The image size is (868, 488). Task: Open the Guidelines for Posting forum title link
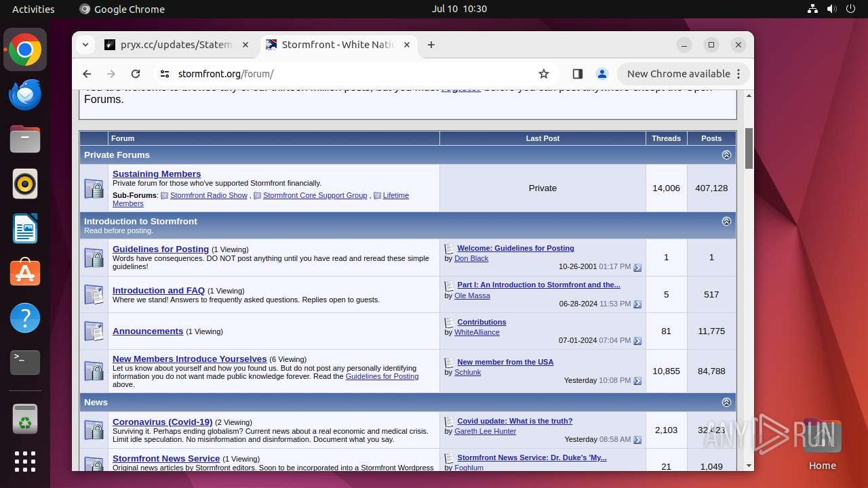click(x=161, y=249)
